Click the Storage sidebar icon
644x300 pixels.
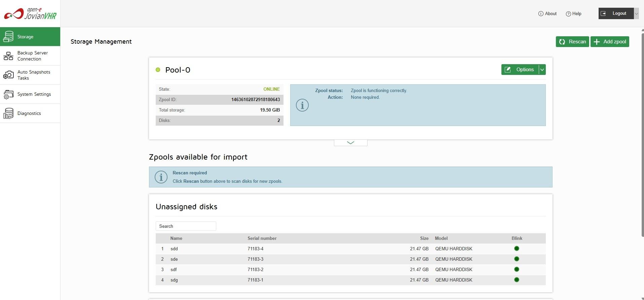(8, 37)
